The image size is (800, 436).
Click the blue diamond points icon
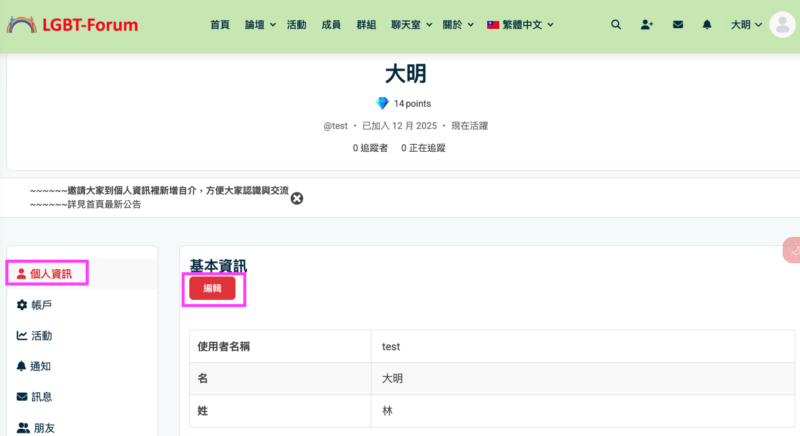coord(382,103)
